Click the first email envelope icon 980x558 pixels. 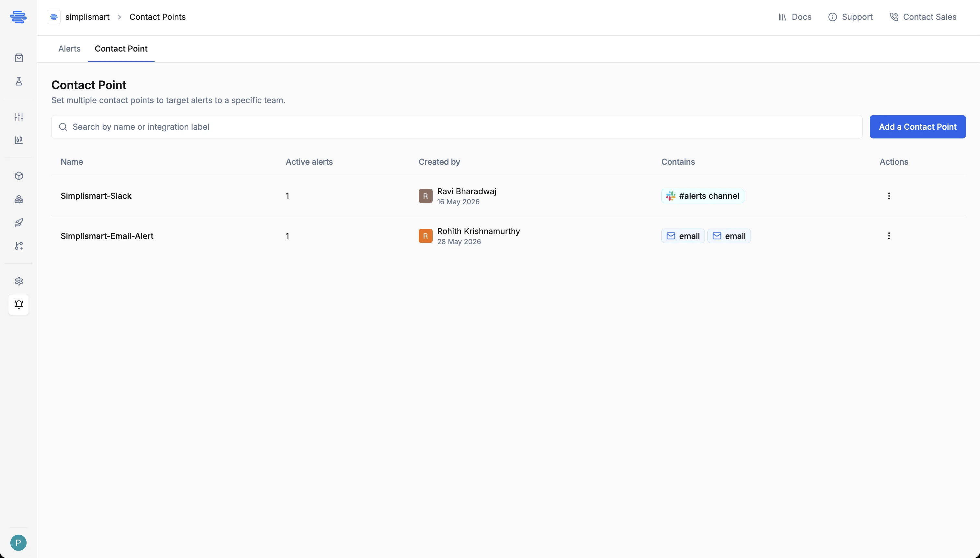[671, 236]
